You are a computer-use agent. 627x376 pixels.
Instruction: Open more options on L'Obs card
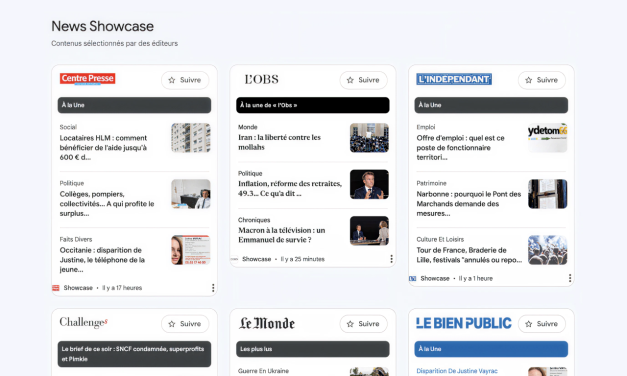click(x=391, y=259)
